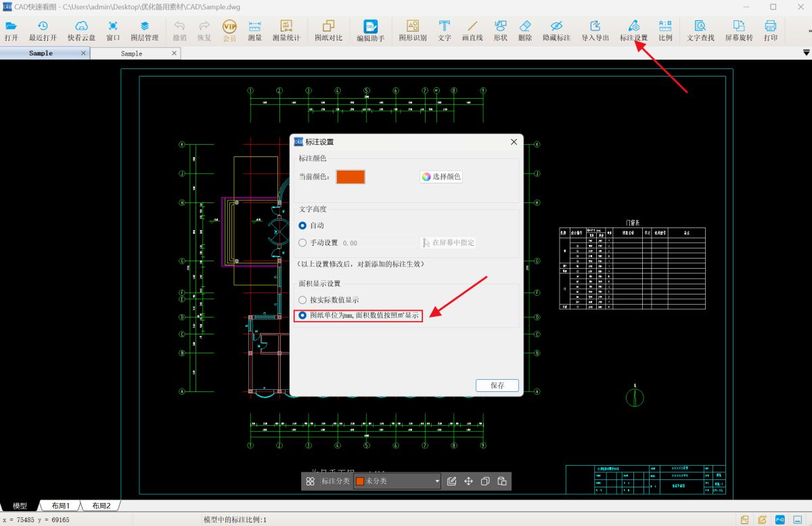Click the 打印 print icon

point(771,31)
